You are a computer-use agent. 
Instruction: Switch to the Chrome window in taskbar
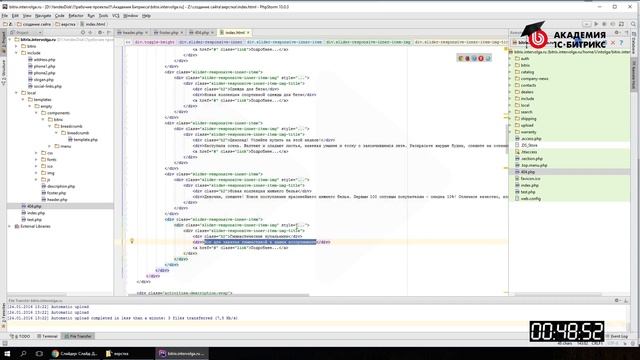coord(75,353)
